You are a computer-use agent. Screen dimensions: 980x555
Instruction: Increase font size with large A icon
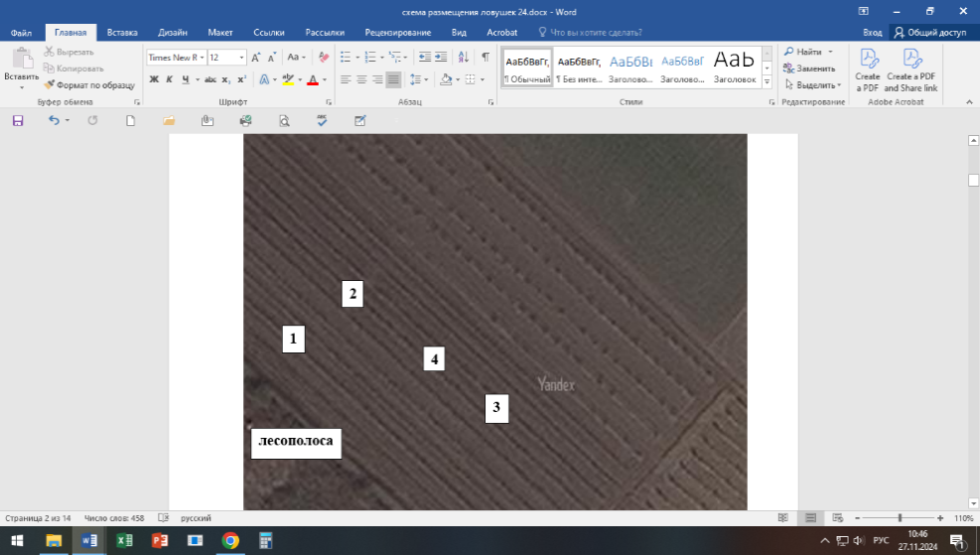tap(255, 58)
